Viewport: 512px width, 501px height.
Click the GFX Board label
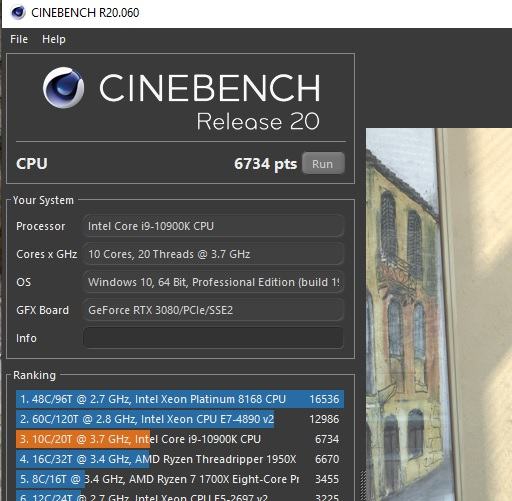click(42, 310)
